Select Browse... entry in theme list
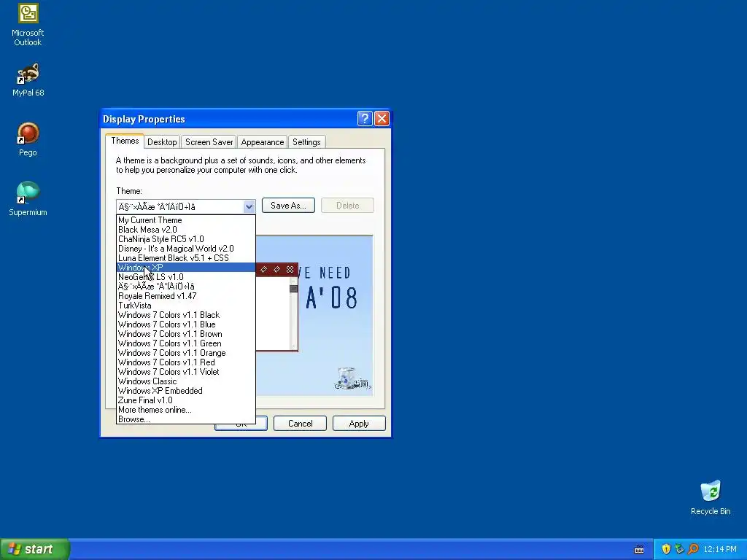 point(186,419)
